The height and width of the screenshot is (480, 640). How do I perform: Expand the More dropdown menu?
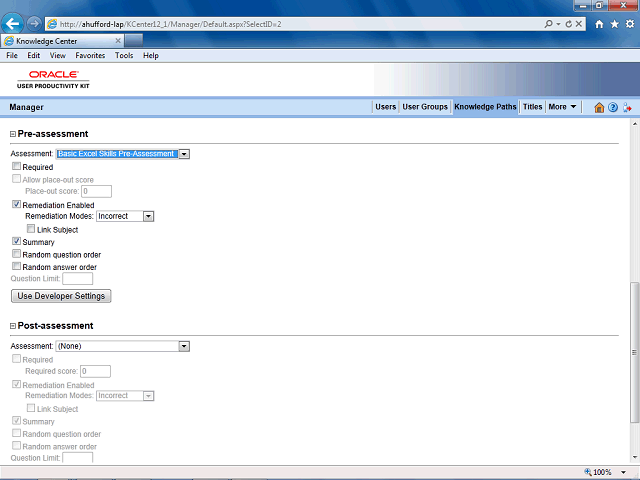pos(562,107)
